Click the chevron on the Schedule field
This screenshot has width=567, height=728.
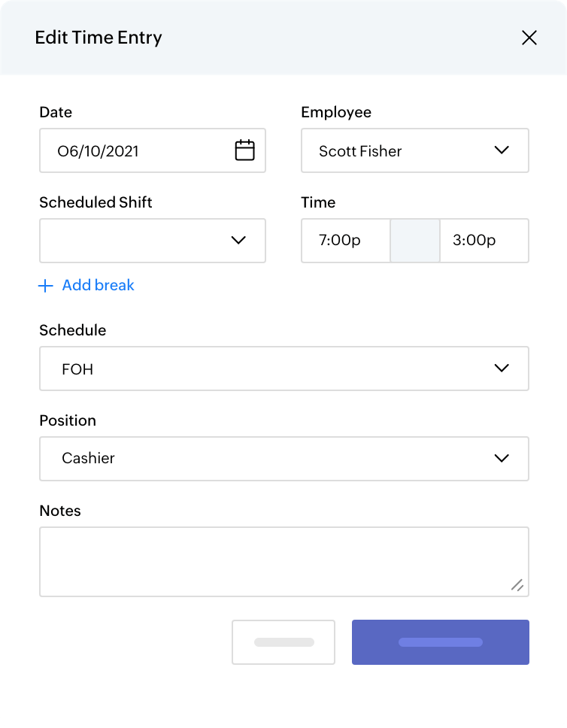coord(502,369)
